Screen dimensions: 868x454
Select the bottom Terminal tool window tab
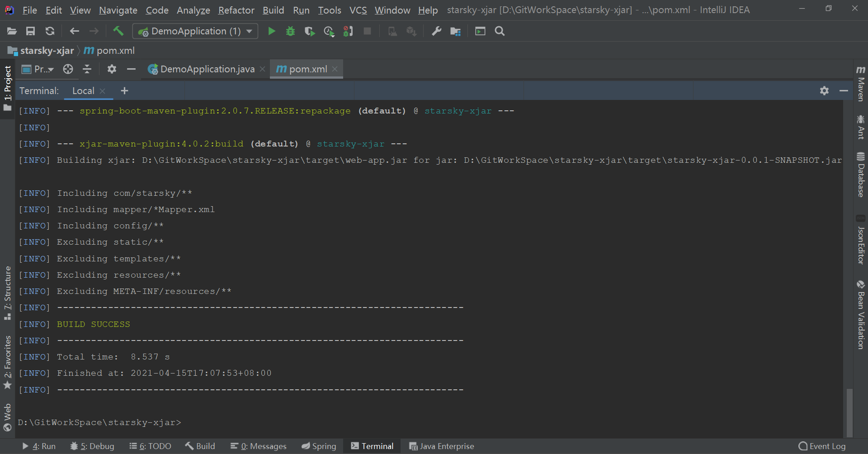[x=372, y=446]
